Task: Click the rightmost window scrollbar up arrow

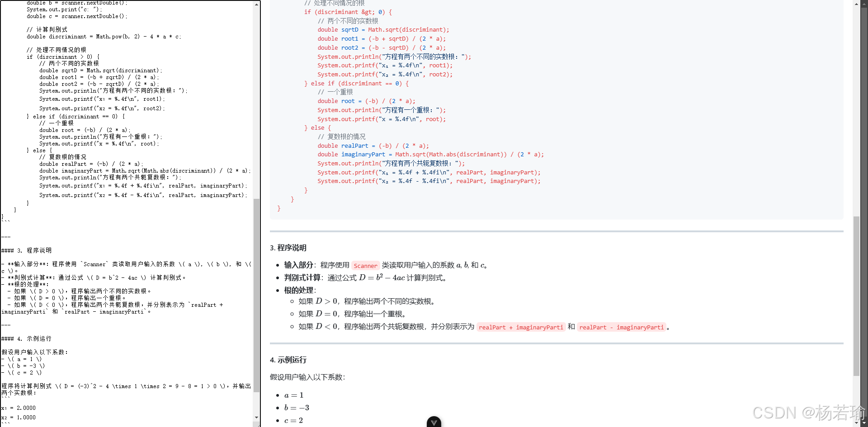Action: pos(865,4)
